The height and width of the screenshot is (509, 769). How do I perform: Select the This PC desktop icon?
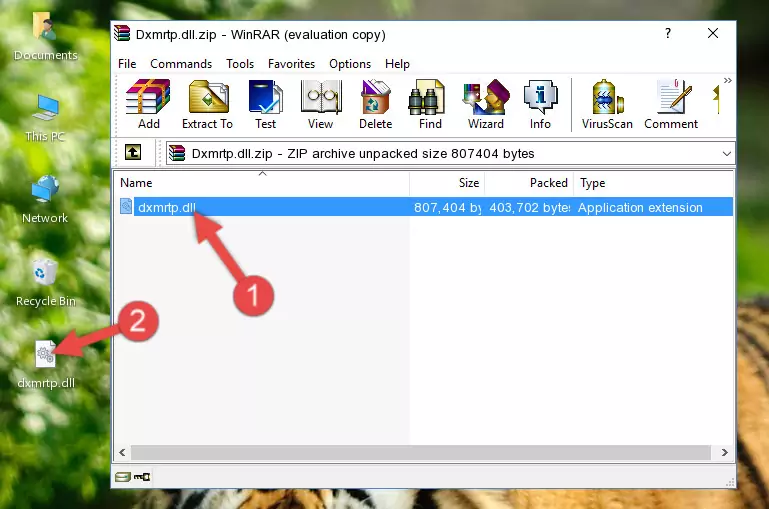pos(45,118)
